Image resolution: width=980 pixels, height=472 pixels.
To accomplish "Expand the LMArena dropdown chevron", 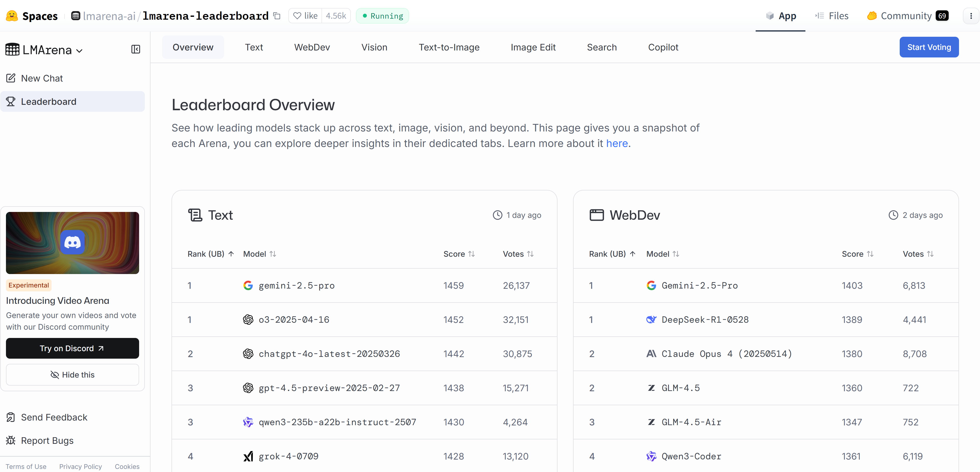I will [x=79, y=50].
